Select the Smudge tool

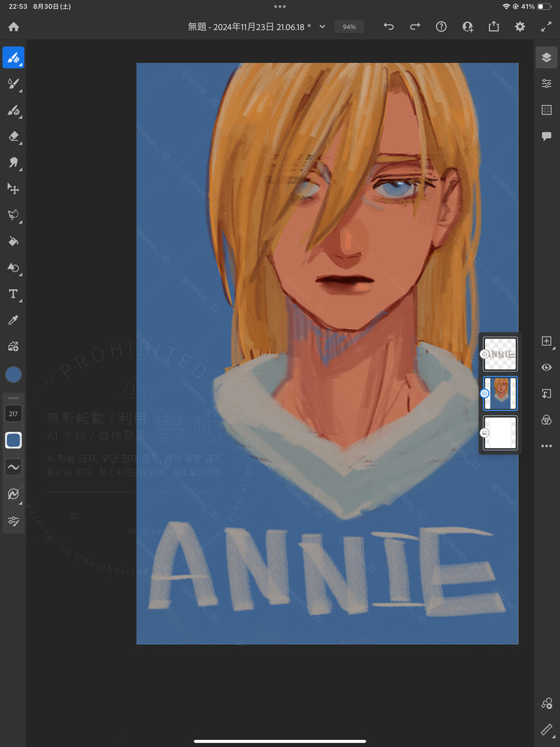(x=13, y=163)
